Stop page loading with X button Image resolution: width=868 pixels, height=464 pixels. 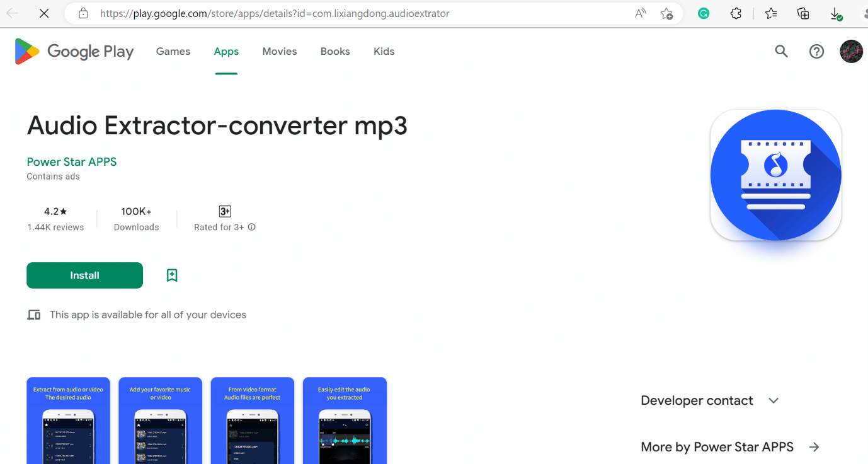pos(44,13)
